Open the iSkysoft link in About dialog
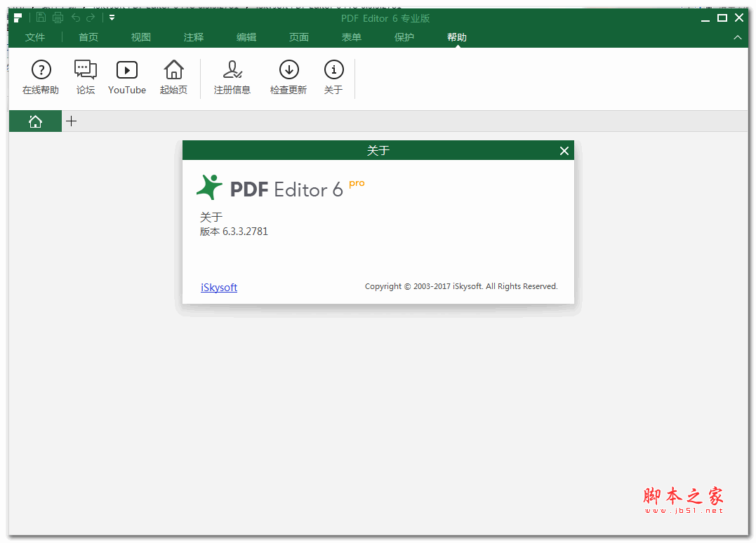 coord(219,287)
